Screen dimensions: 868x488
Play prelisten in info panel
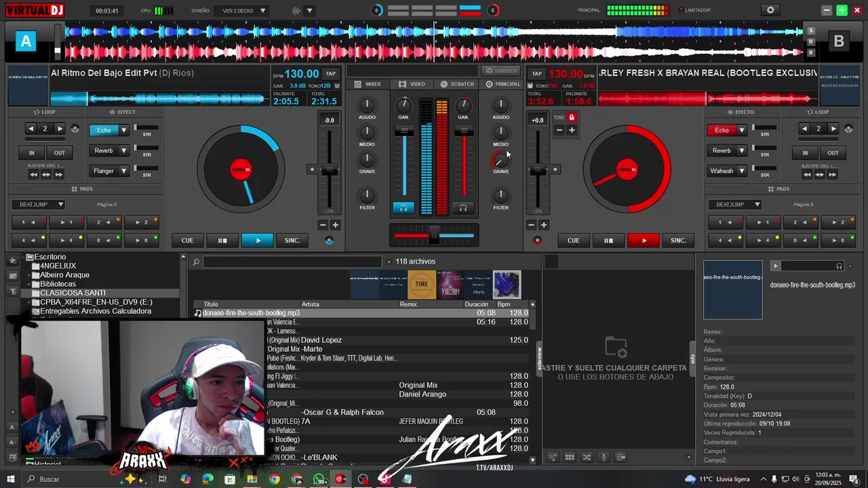point(776,266)
